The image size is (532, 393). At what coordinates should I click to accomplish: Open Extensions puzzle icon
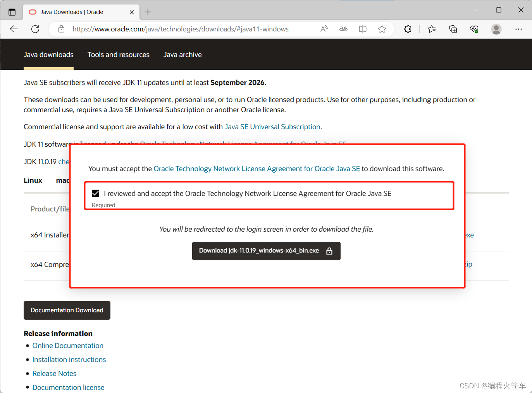pyautogui.click(x=408, y=29)
